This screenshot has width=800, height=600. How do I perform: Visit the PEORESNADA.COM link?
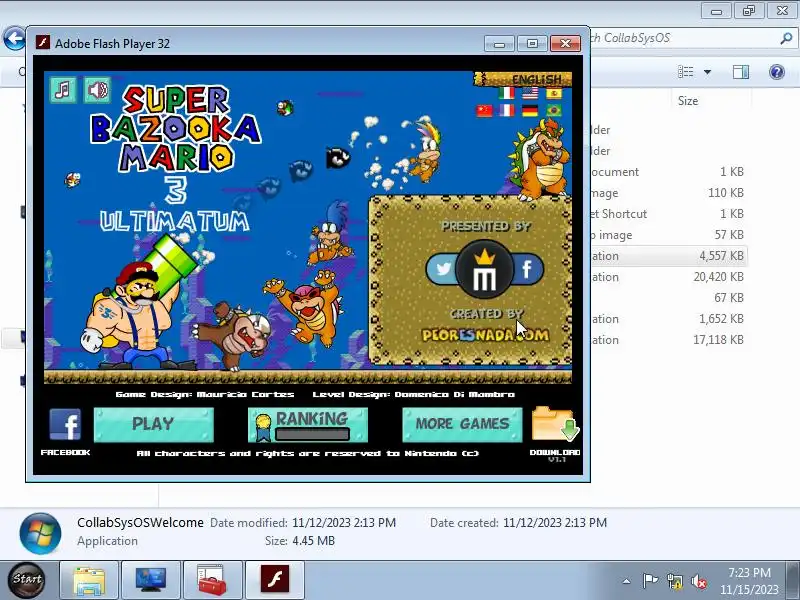point(485,335)
